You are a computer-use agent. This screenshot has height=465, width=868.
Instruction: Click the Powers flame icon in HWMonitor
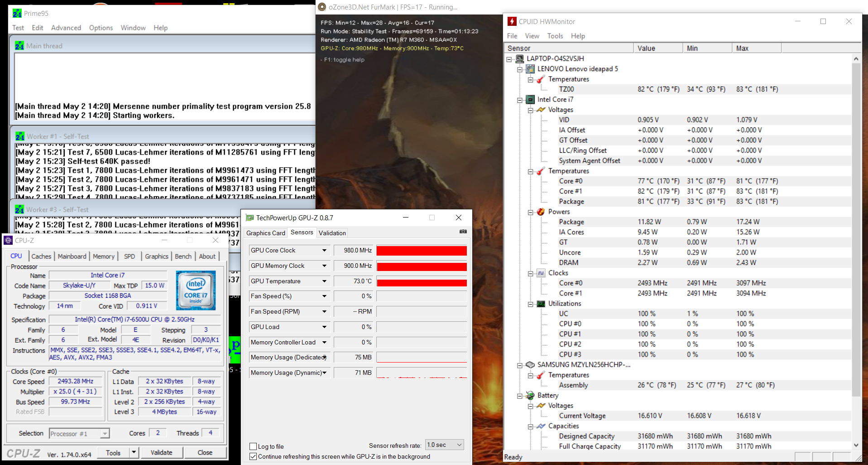coord(541,212)
